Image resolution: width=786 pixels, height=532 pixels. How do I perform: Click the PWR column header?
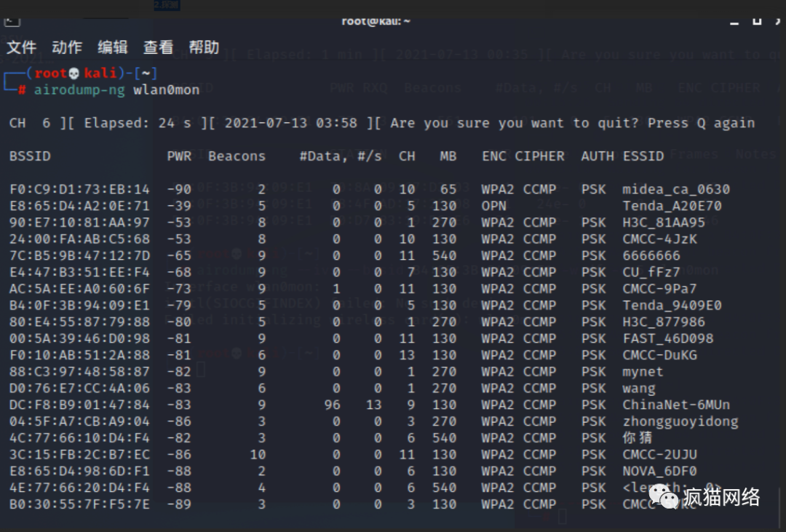[179, 156]
